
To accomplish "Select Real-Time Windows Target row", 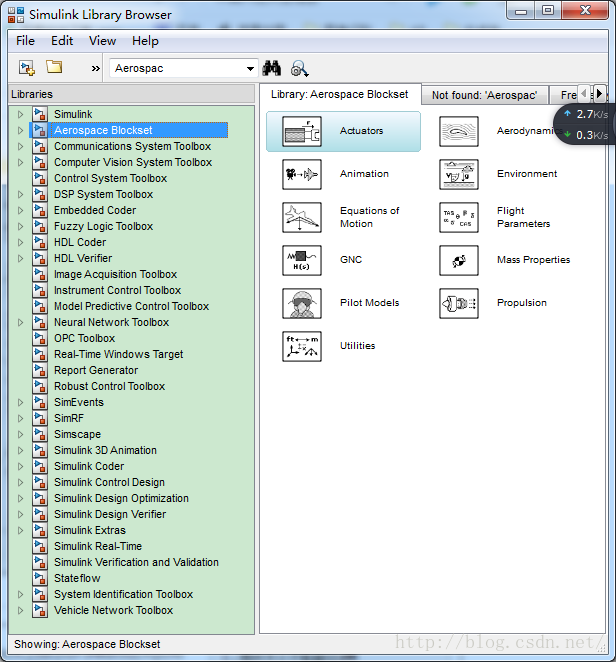I will coord(118,354).
